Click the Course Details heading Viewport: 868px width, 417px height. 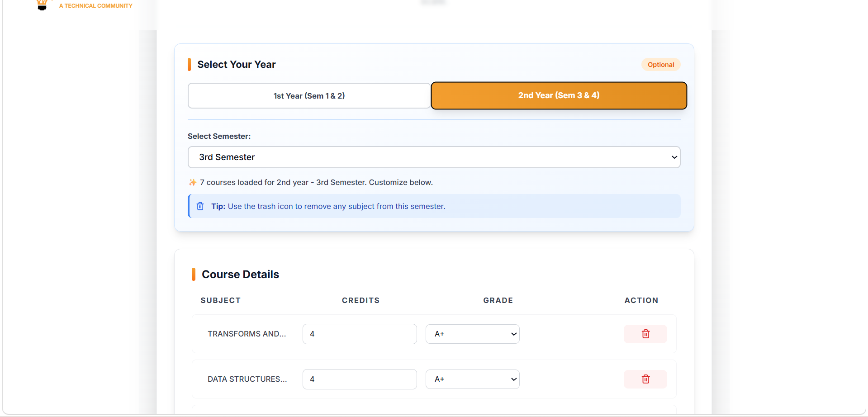click(240, 275)
